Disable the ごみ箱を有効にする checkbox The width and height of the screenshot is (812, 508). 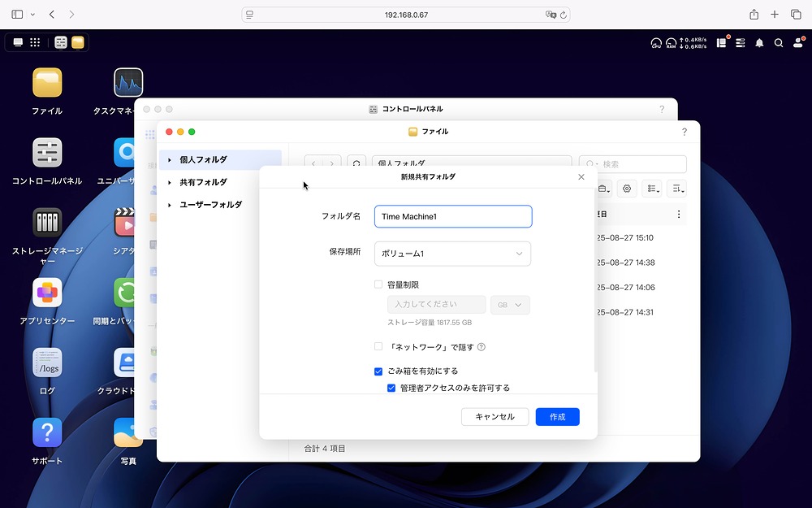click(x=378, y=371)
